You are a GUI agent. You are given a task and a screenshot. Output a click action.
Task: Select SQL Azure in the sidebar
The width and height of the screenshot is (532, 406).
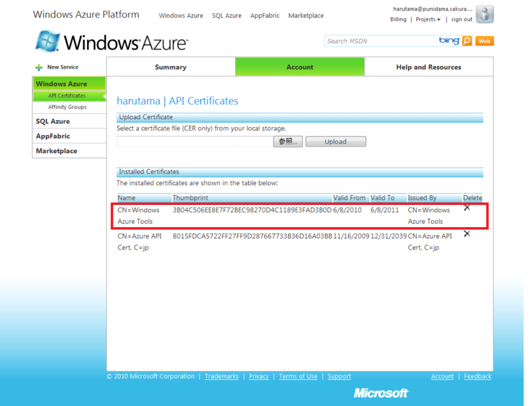click(69, 121)
